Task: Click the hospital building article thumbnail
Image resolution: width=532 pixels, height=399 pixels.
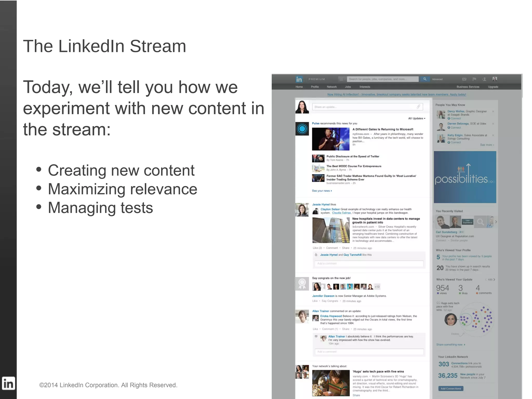Action: [x=331, y=230]
